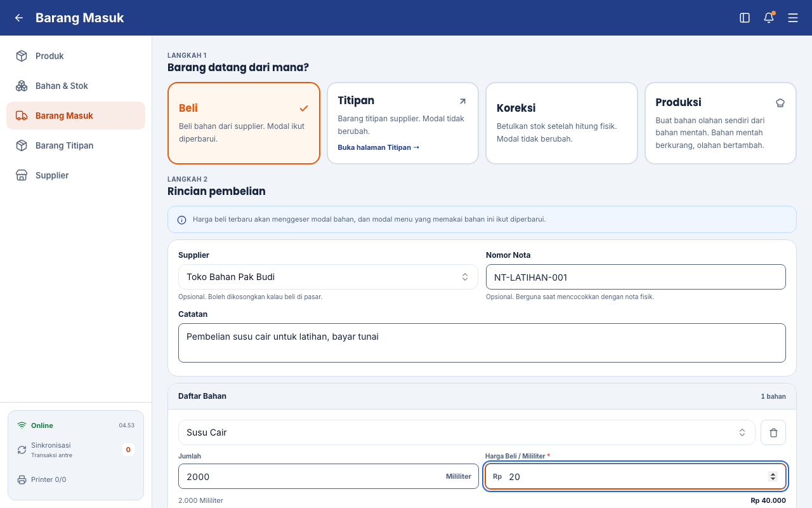
Task: Click the checkmark icon on Beli card
Action: click(304, 109)
